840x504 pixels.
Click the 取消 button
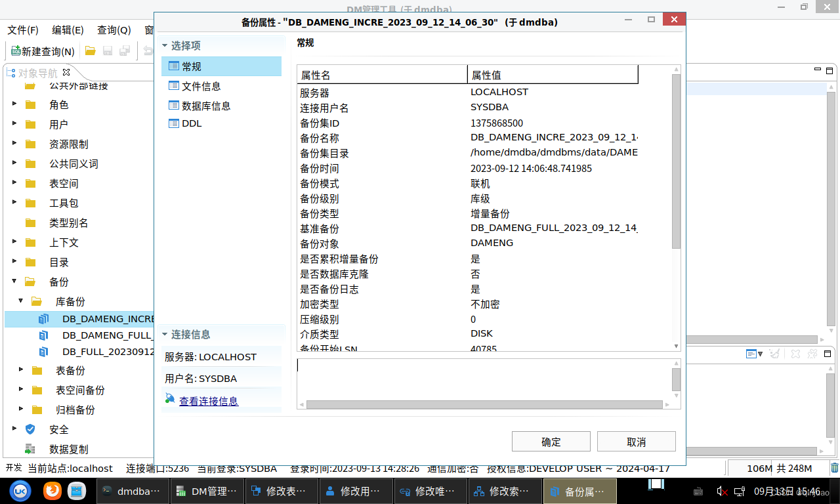pos(637,442)
